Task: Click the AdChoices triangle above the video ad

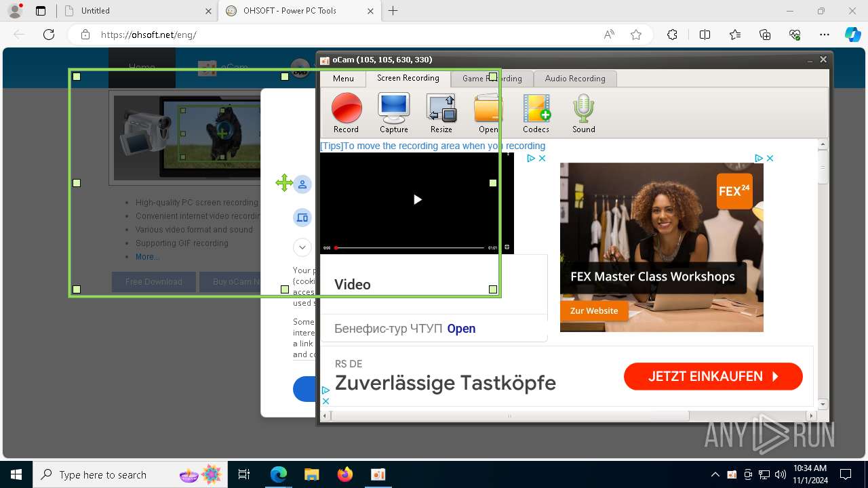Action: pyautogui.click(x=531, y=158)
